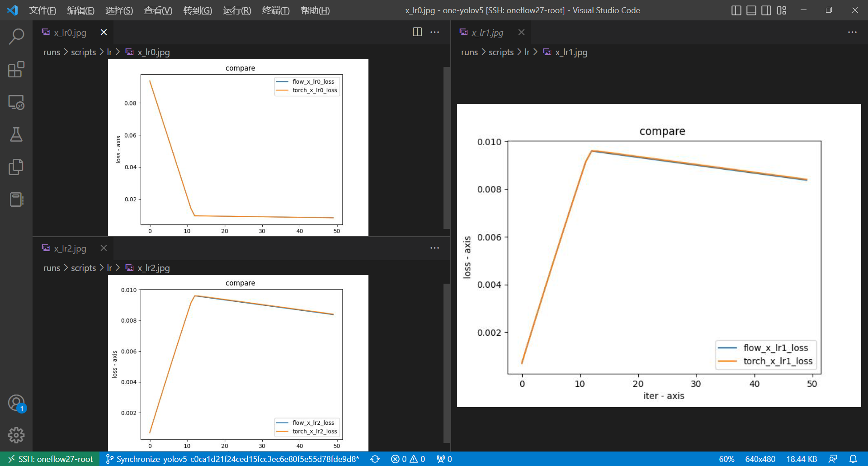Toggle the panel visibility in title bar
Image resolution: width=868 pixels, height=466 pixels.
751,10
